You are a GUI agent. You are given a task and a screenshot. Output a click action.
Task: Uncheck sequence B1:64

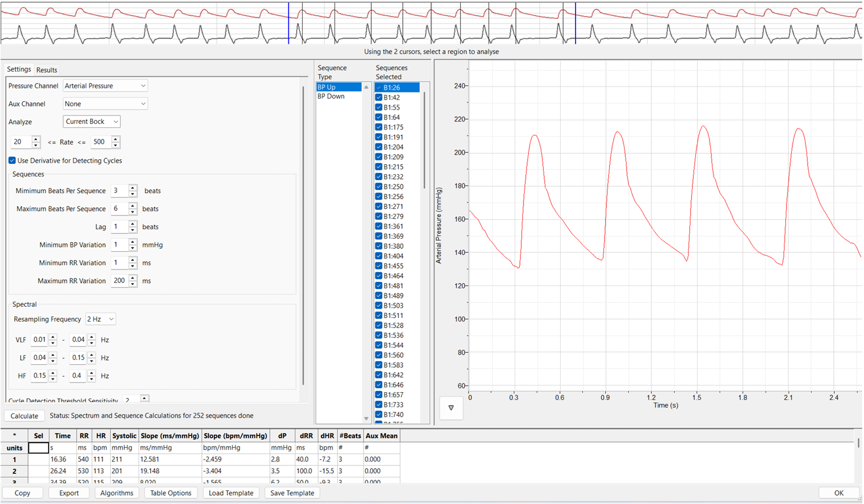click(379, 117)
